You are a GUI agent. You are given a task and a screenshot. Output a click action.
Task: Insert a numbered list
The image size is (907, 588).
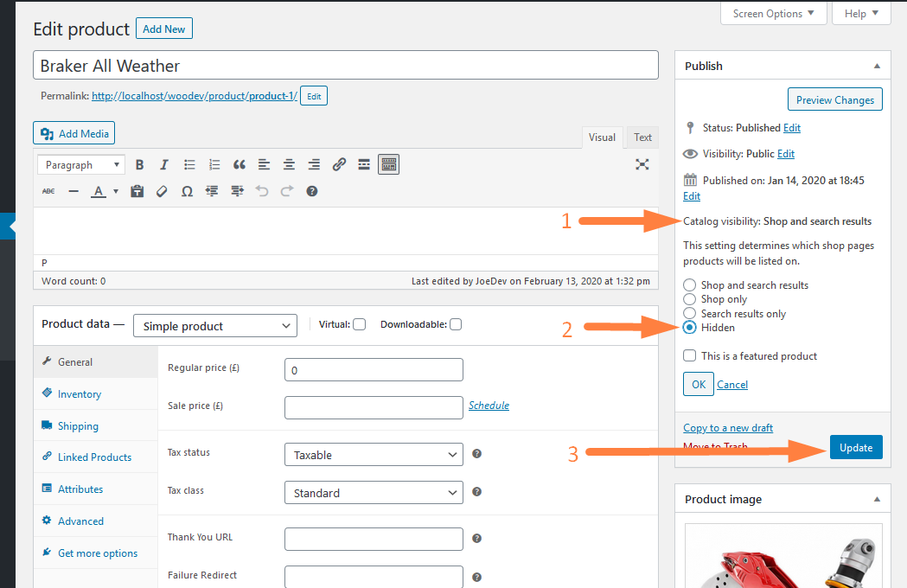click(214, 165)
